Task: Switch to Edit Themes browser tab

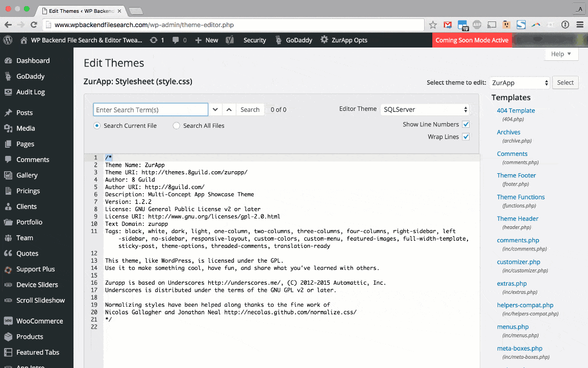Action: 81,11
